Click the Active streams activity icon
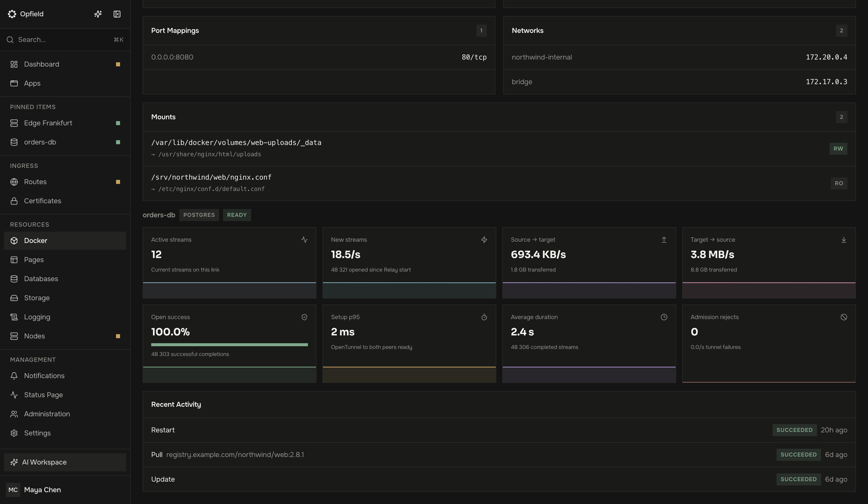Image resolution: width=868 pixels, height=504 pixels. (x=304, y=240)
